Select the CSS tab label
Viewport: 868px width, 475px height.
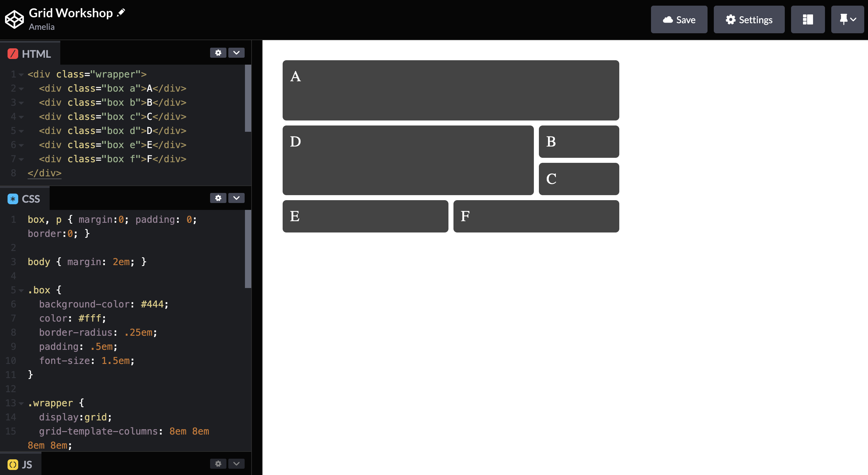31,198
